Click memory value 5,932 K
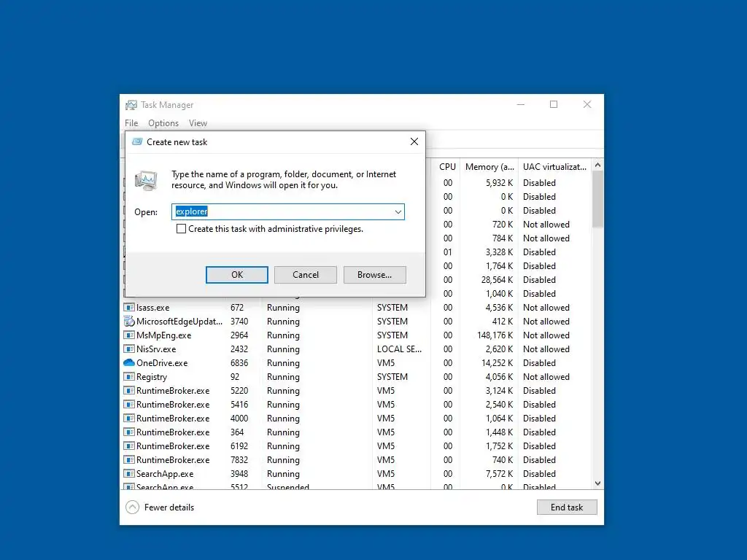This screenshot has width=747, height=560. [x=499, y=183]
